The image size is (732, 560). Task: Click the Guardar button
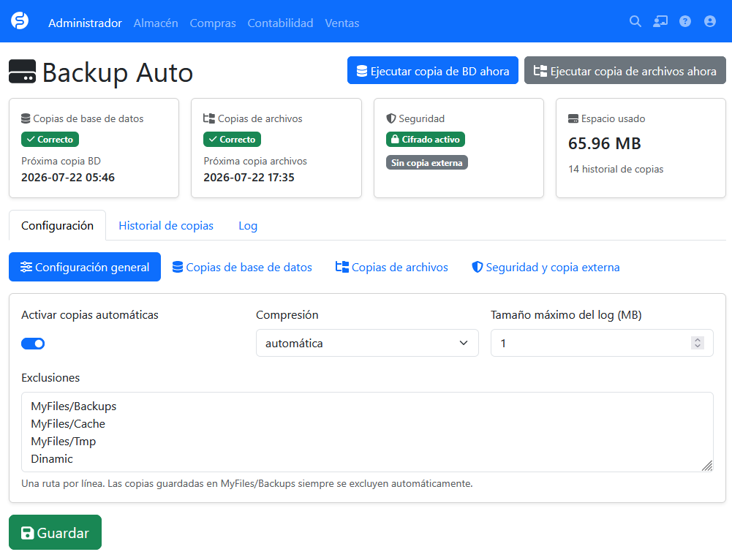(x=55, y=532)
